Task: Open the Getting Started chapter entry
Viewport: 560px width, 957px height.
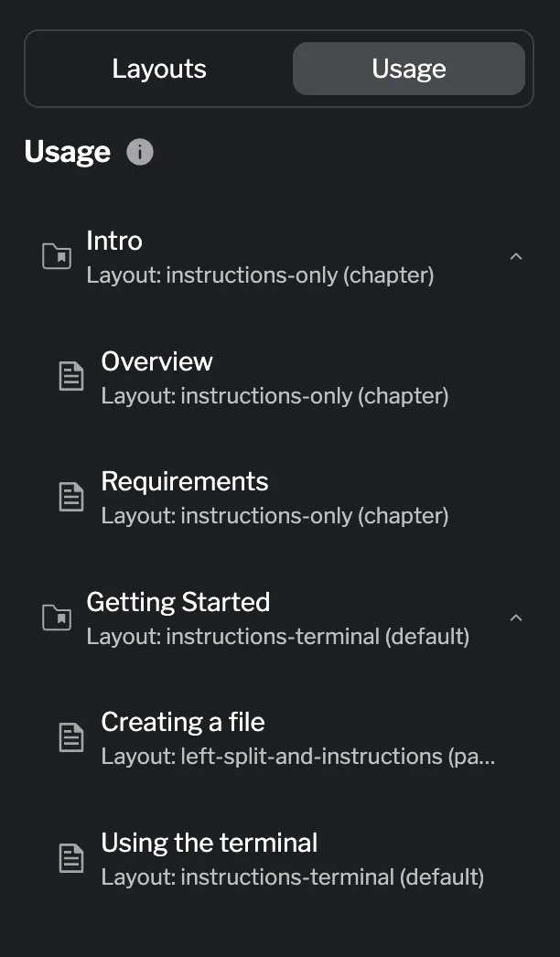Action: click(x=178, y=602)
